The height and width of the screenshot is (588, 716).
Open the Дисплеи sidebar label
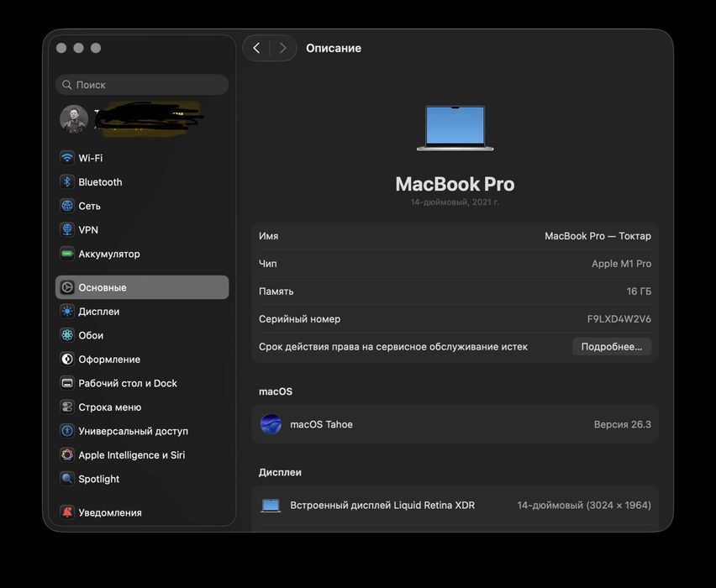click(98, 312)
